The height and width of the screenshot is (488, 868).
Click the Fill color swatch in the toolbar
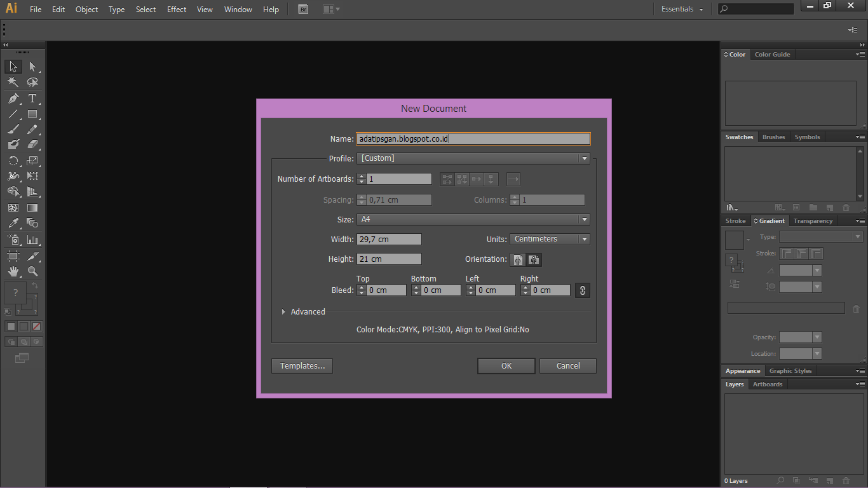click(x=11, y=326)
